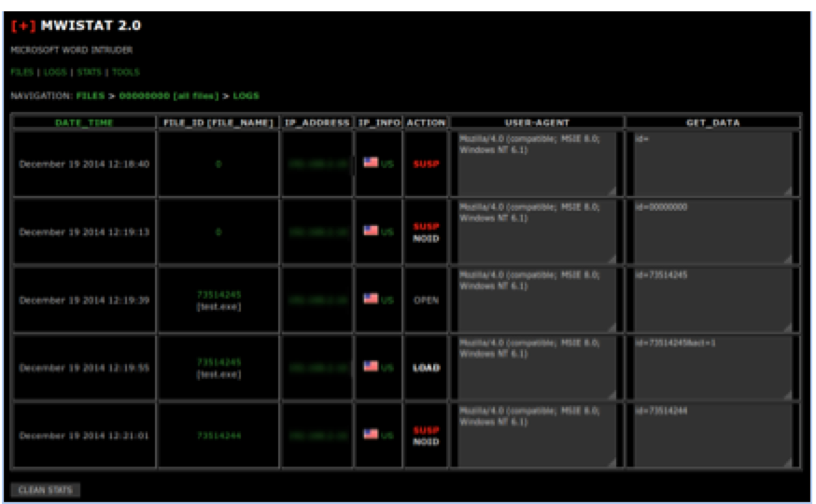816x504 pixels.
Task: Grab the resize handle of the id= box
Action: [x=788, y=191]
